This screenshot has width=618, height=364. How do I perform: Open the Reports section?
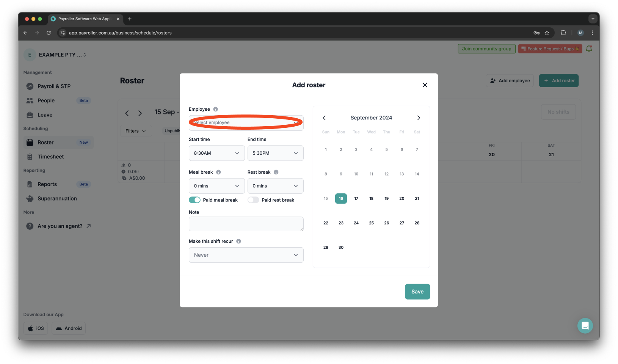click(x=58, y=184)
